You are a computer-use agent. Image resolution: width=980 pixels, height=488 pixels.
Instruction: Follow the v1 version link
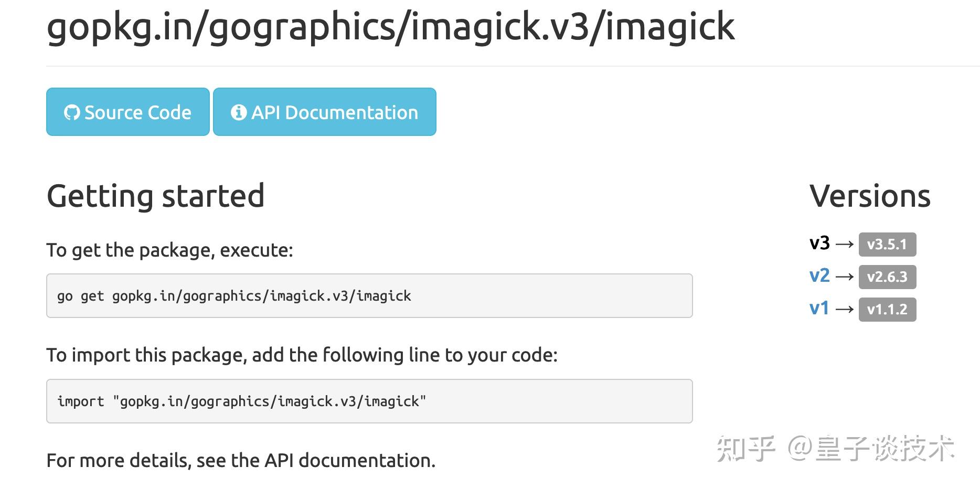pyautogui.click(x=818, y=309)
